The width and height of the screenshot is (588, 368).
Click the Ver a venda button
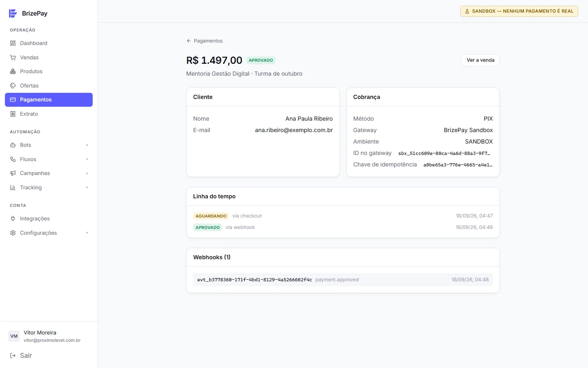click(480, 60)
